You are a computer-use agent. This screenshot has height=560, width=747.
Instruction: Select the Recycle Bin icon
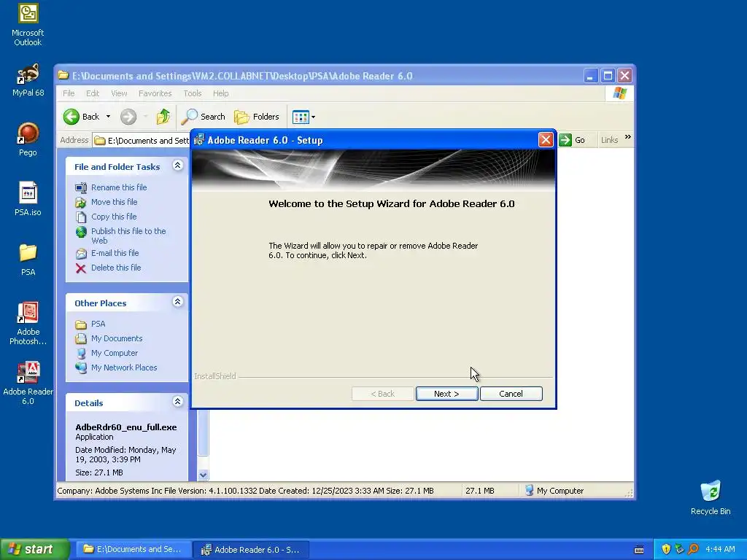click(711, 497)
